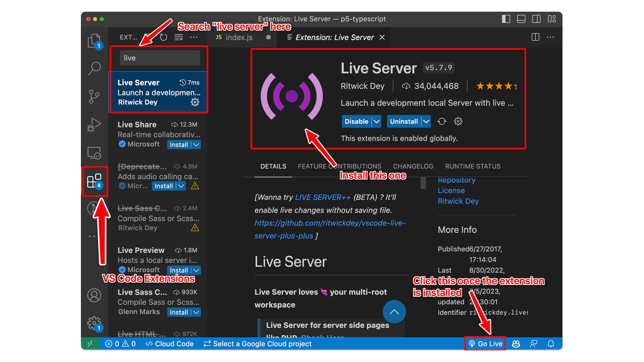
Task: Expand Live Share Install dropdown arrow
Action: click(x=196, y=145)
